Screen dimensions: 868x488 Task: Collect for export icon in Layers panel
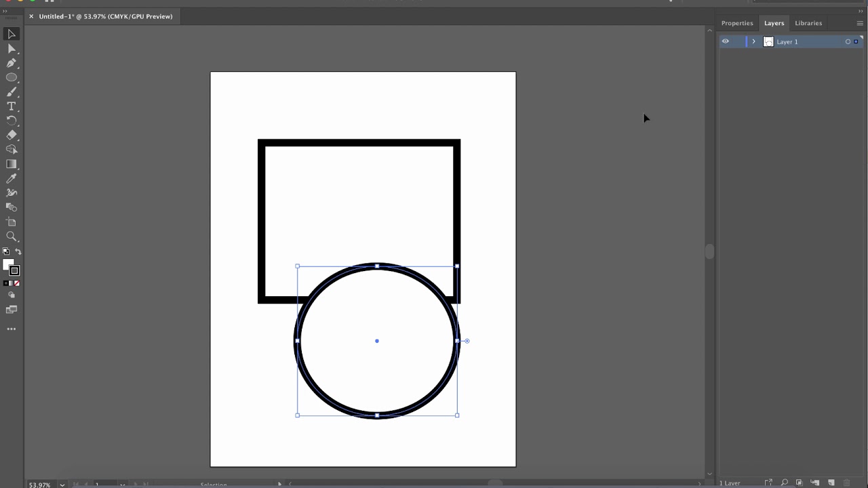coord(768,483)
